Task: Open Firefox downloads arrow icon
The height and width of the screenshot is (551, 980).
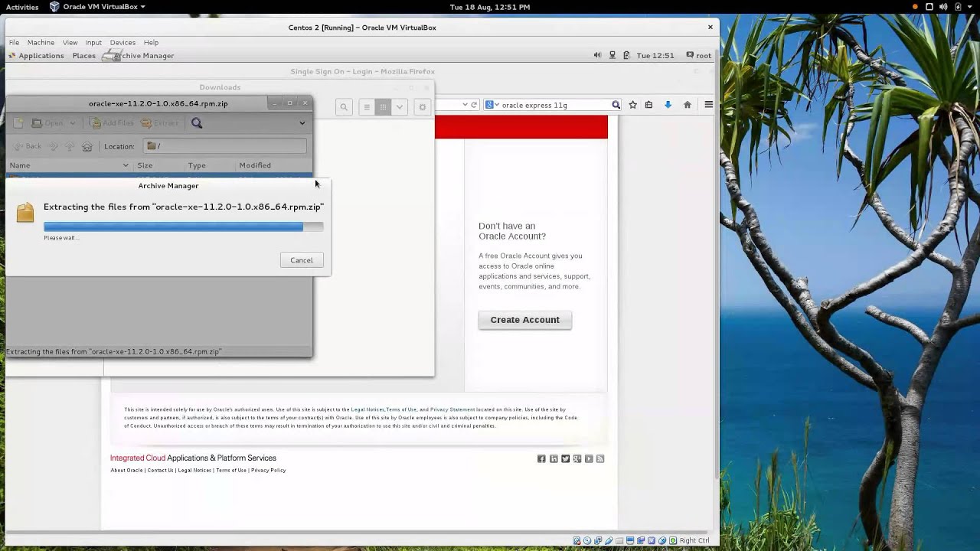Action: (x=668, y=105)
